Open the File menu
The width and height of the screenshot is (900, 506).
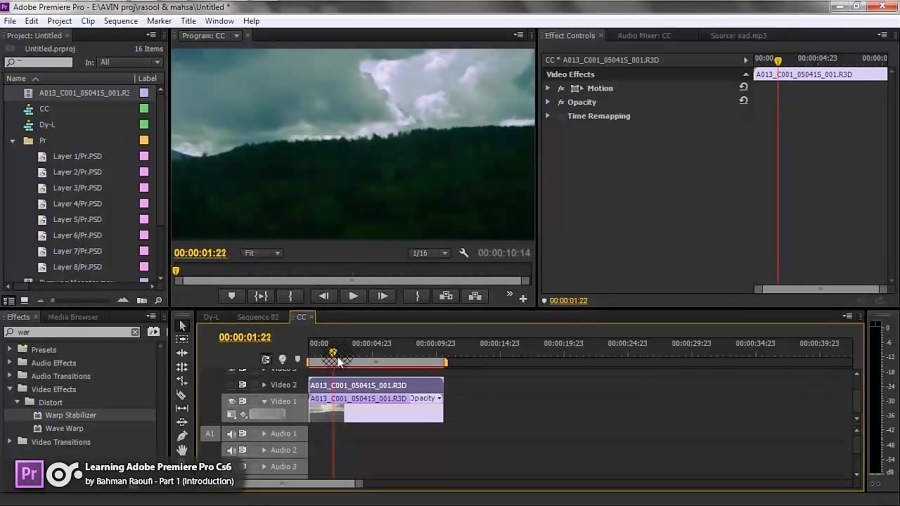click(x=10, y=21)
